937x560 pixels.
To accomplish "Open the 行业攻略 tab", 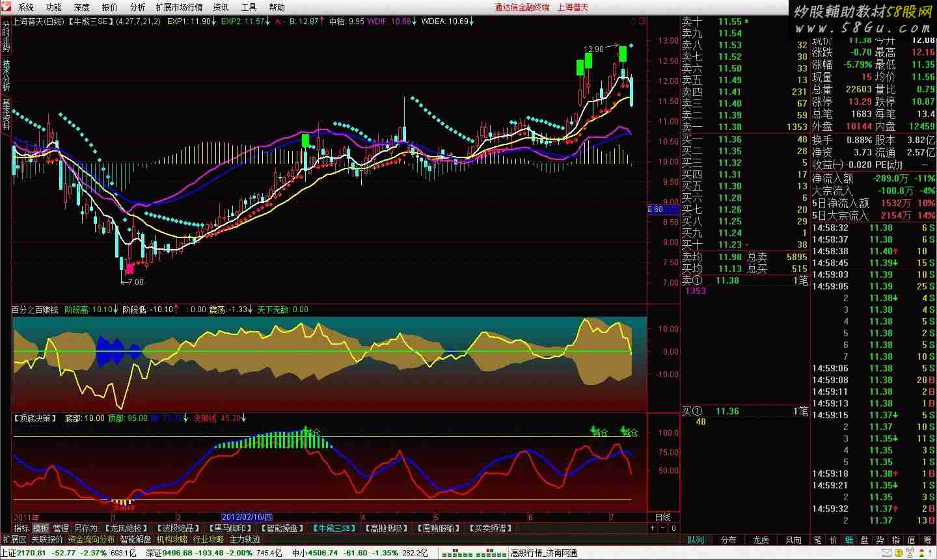I will click(x=208, y=539).
